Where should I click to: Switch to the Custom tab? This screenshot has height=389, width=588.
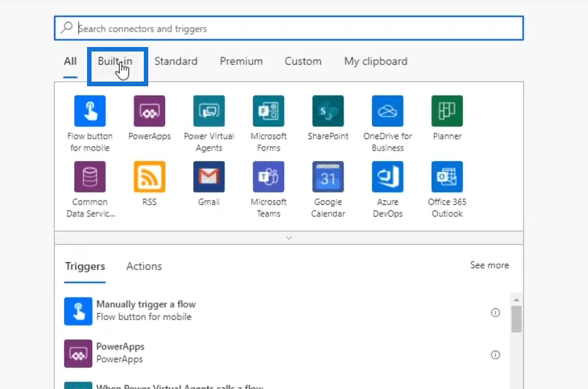[x=303, y=61]
